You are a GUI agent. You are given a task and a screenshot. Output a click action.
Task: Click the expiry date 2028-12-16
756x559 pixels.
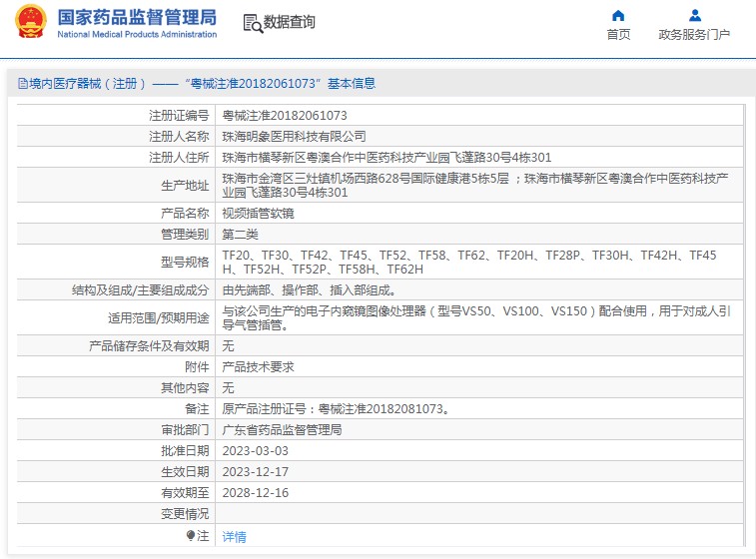click(255, 492)
